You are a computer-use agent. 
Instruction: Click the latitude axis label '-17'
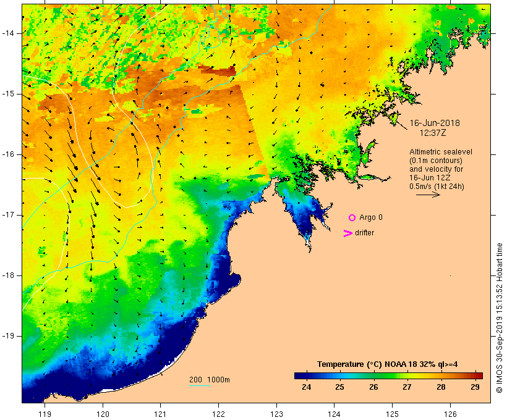(x=7, y=215)
